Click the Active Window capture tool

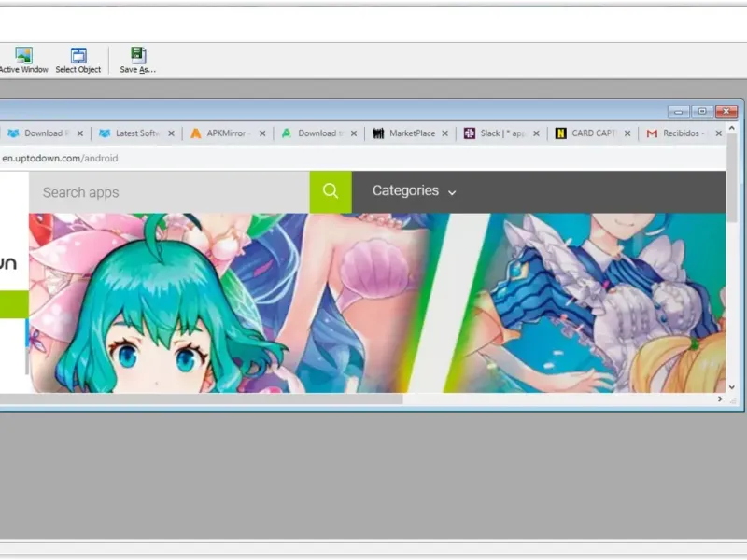click(x=23, y=61)
